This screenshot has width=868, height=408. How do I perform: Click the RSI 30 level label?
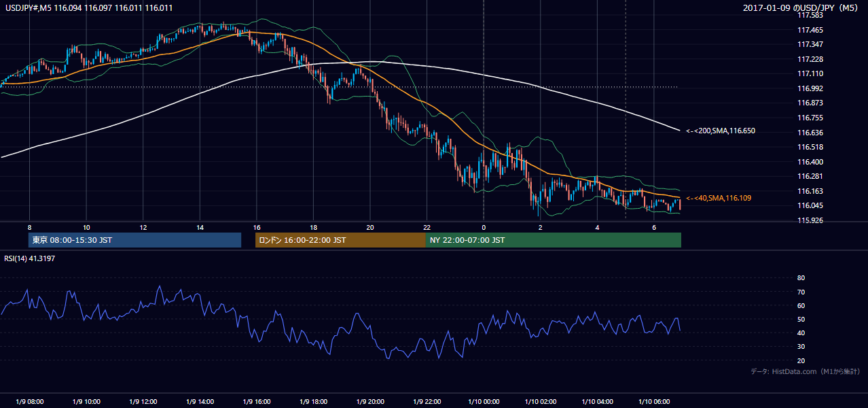[801, 347]
